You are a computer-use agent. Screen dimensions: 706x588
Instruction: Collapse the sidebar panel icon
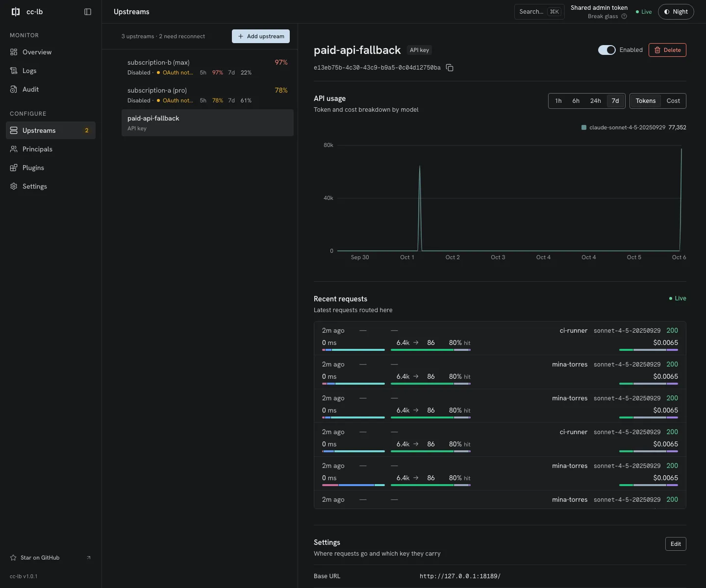(x=88, y=12)
